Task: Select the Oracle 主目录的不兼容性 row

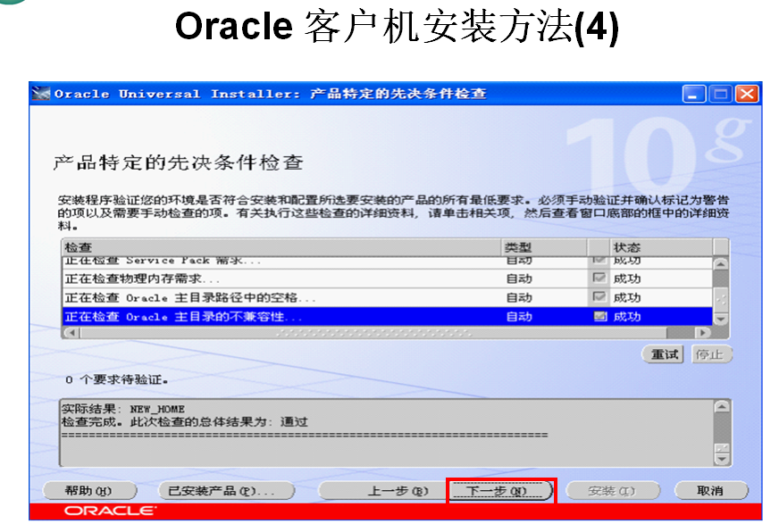Action: point(388,317)
